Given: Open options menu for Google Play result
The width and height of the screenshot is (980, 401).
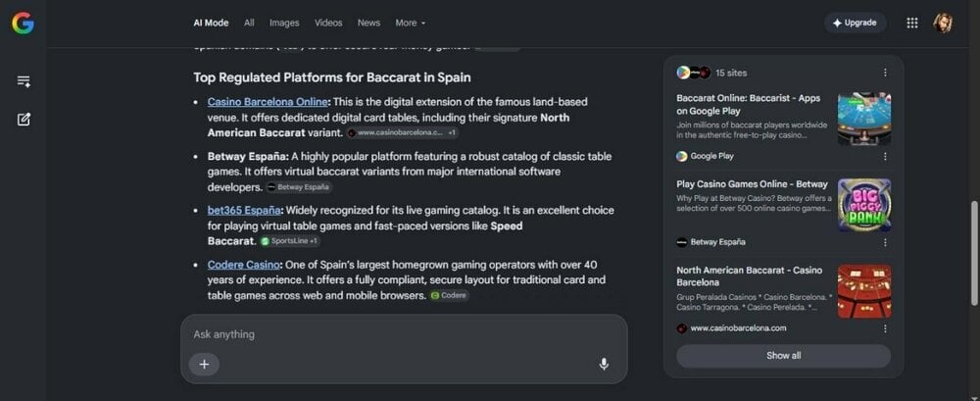Looking at the screenshot, I should [x=885, y=157].
